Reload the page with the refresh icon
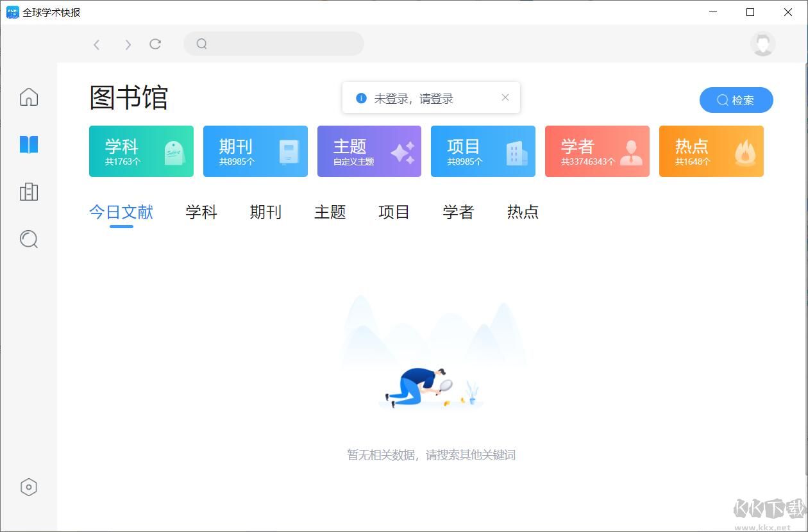This screenshot has height=532, width=808. [x=155, y=44]
